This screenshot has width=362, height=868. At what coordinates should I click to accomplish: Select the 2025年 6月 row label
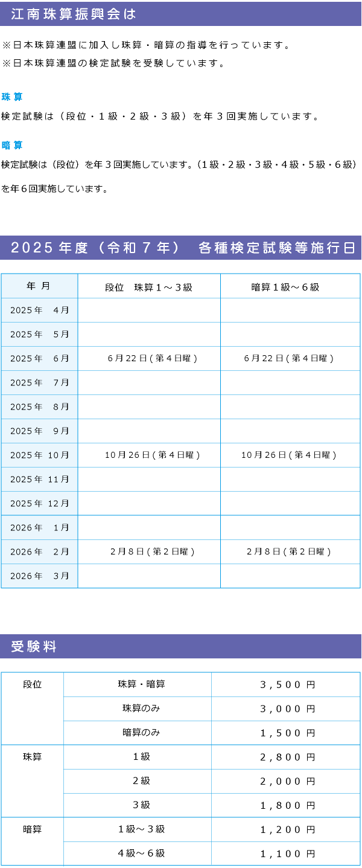pos(39,358)
